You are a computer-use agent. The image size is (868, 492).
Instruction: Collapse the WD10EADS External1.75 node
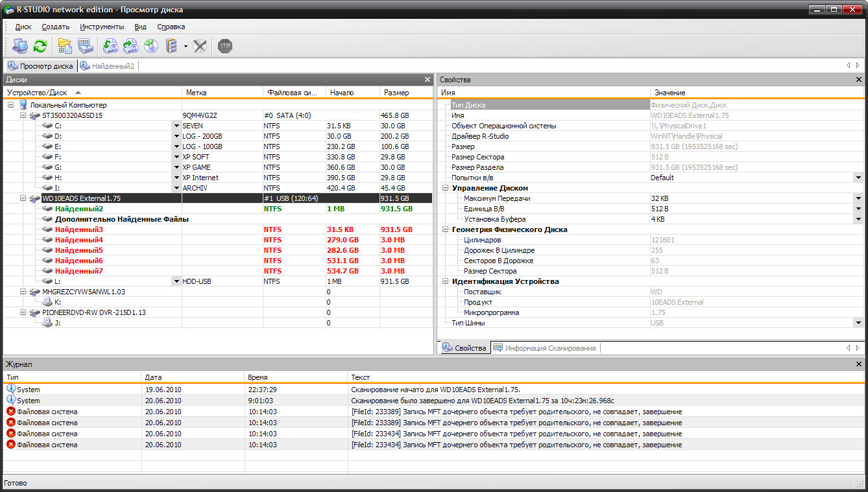(x=23, y=198)
